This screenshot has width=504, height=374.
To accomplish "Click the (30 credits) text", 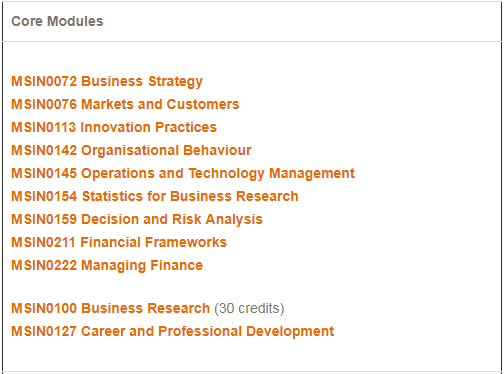I will pos(249,308).
